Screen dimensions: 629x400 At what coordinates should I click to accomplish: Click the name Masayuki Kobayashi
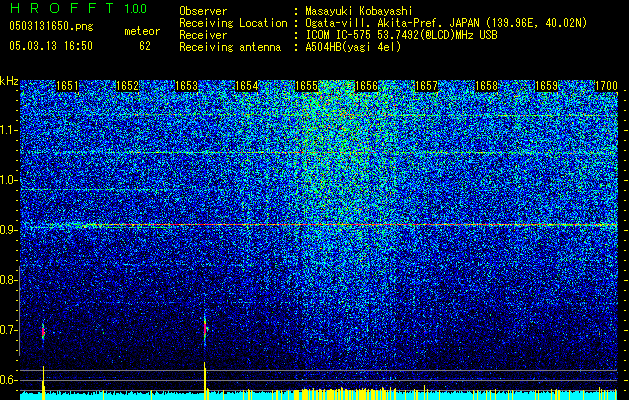359,11
